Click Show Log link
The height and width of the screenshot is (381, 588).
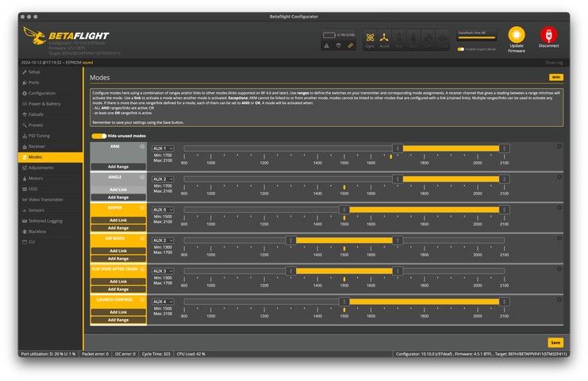(x=554, y=63)
